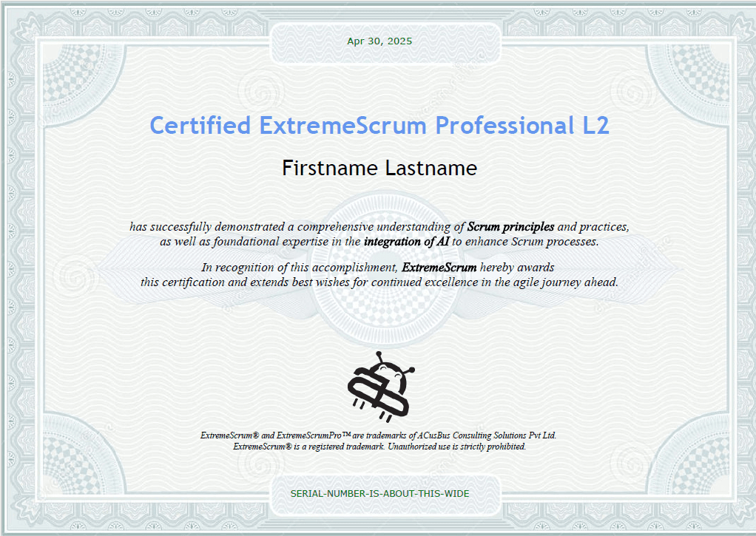This screenshot has height=536, width=756.
Task: Select the date Apr 30, 2025 banner
Action: 378,41
